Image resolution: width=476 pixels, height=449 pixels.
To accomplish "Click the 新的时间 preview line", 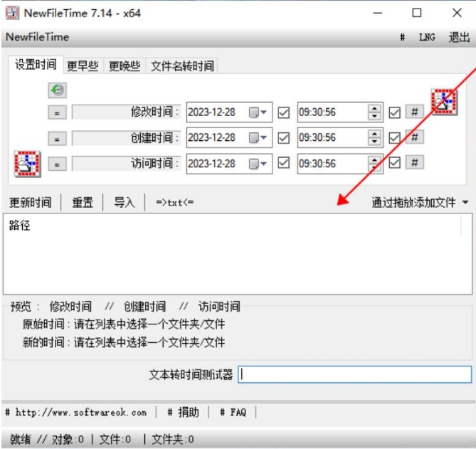I will tap(124, 342).
